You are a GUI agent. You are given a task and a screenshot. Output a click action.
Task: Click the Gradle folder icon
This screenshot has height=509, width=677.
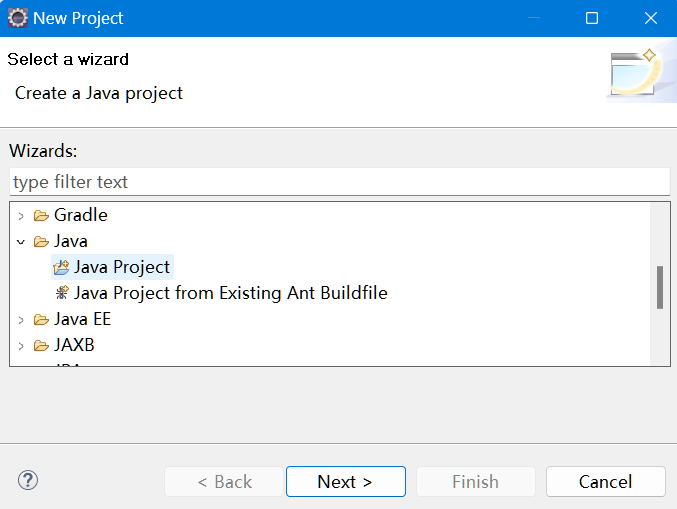click(41, 215)
